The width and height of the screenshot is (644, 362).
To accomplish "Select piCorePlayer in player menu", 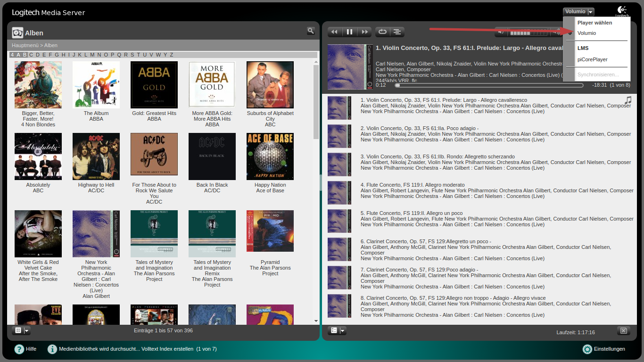I will (592, 59).
